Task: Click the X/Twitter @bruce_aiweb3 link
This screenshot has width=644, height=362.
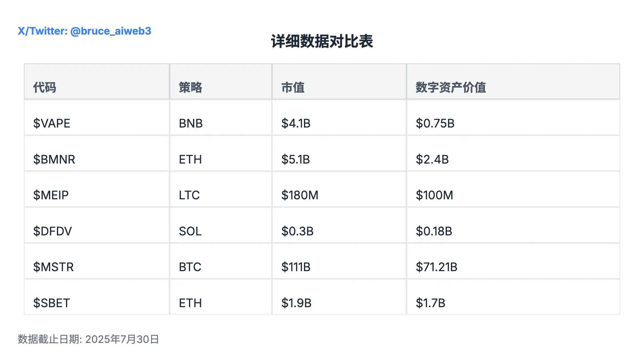Action: pyautogui.click(x=84, y=31)
